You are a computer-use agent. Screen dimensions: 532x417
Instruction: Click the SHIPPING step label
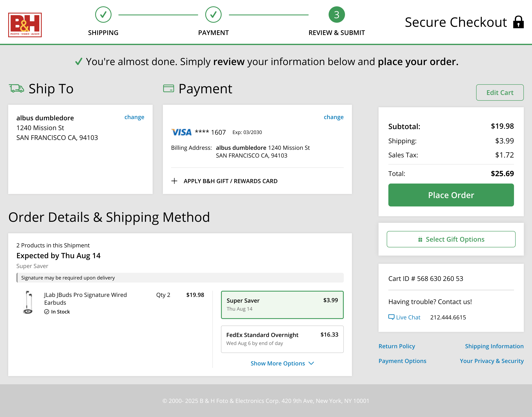[x=103, y=32]
